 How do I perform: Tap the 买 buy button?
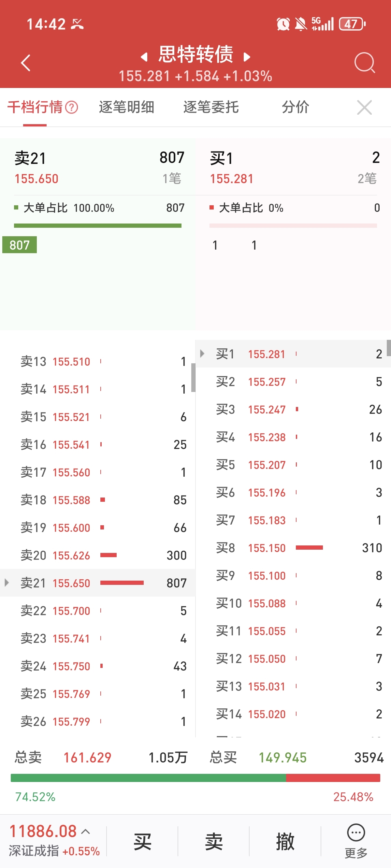[142, 841]
